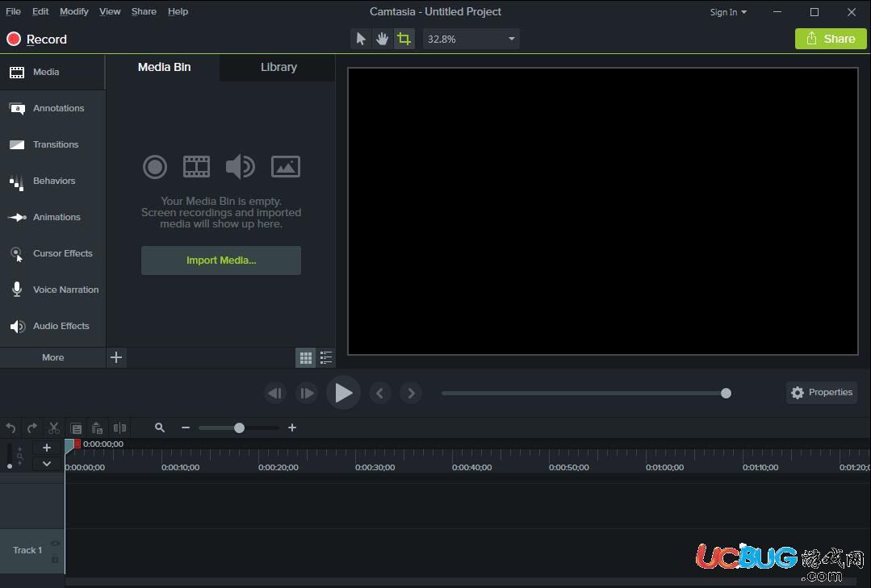Open the Audio Effects panel
The height and width of the screenshot is (588, 871).
tap(52, 326)
